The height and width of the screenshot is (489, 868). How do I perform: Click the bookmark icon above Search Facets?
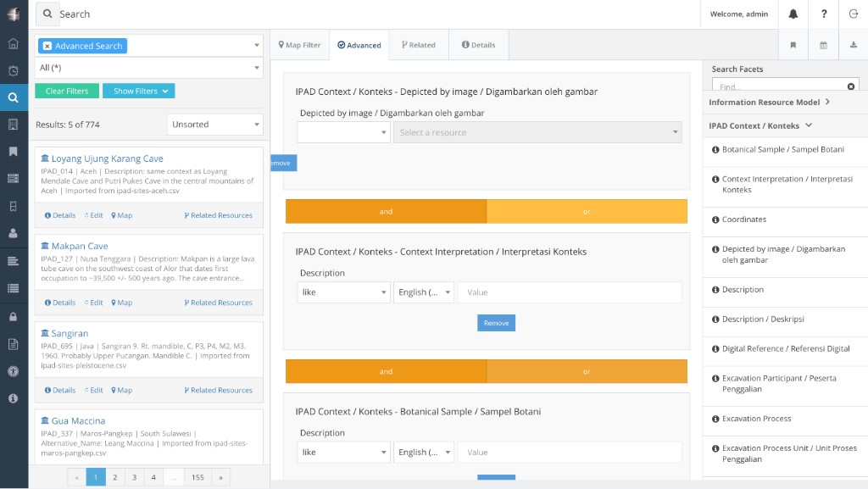[x=793, y=46]
